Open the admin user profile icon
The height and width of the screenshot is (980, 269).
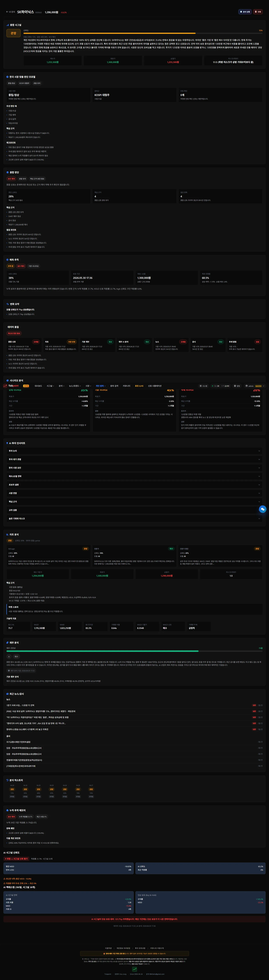tap(247, 386)
